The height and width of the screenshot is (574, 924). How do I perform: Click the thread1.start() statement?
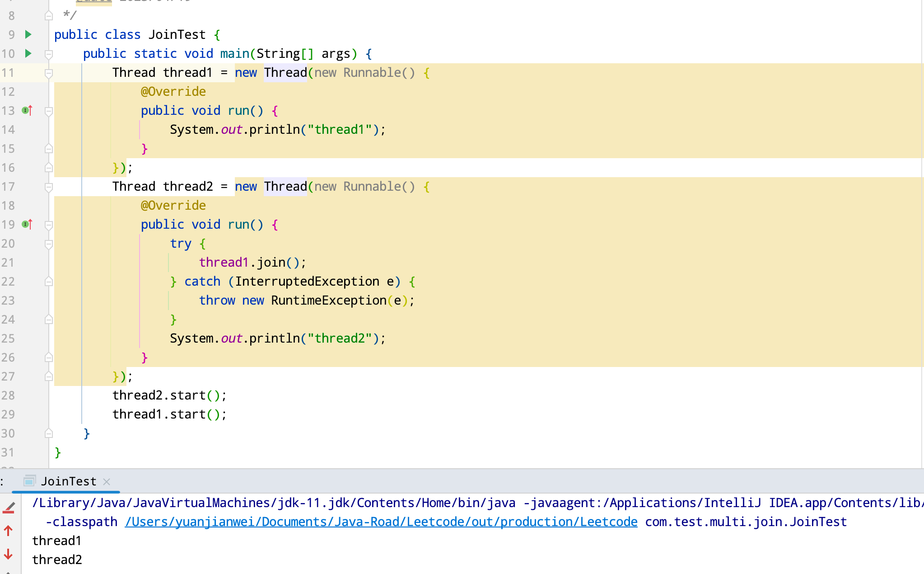(169, 414)
